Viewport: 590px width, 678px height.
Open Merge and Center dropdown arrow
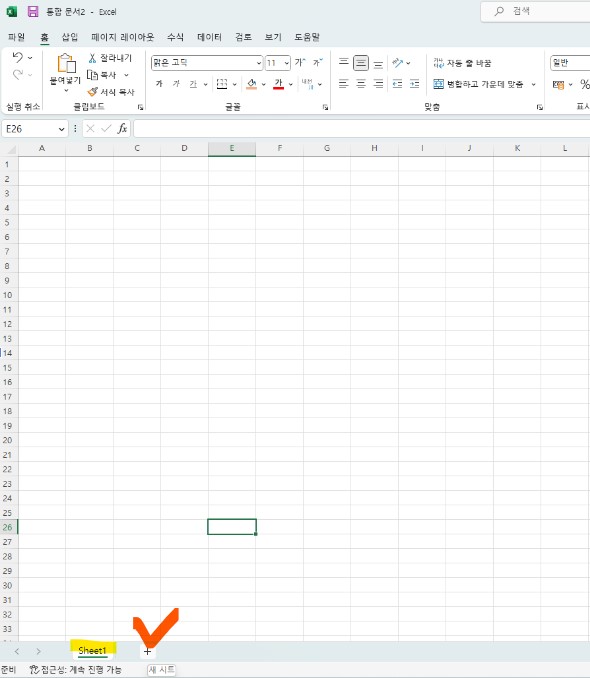pyautogui.click(x=533, y=84)
